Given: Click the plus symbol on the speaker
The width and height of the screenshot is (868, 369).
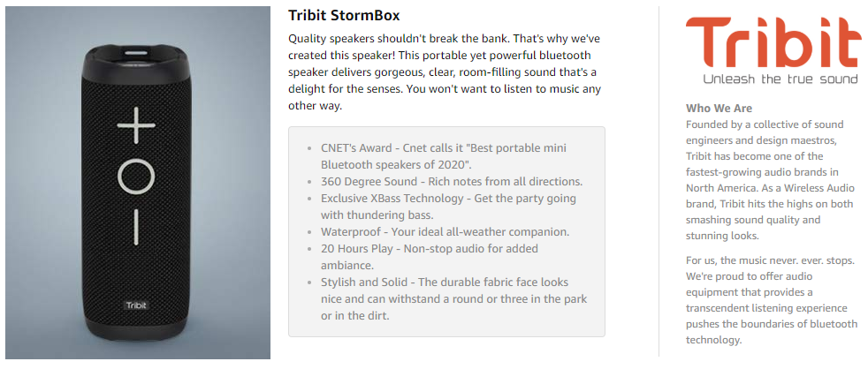Looking at the screenshot, I should pos(136,125).
